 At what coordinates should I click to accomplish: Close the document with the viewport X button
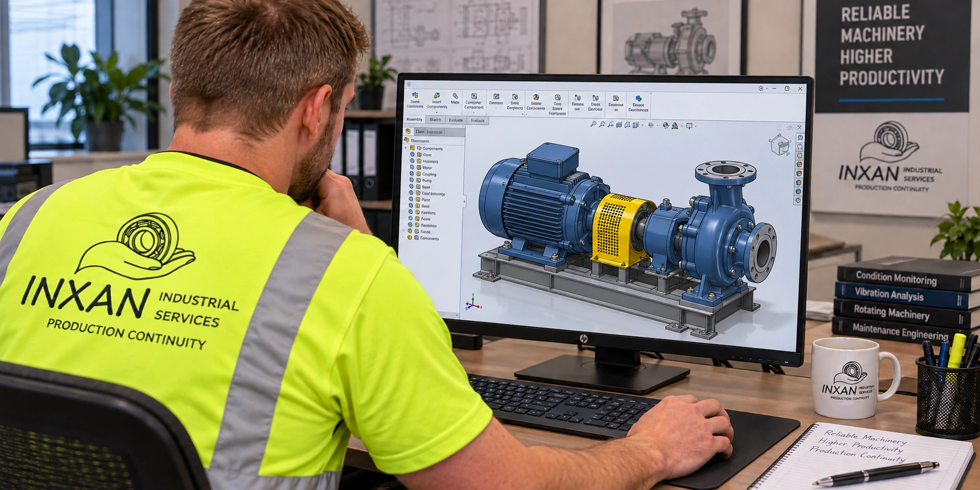[799, 128]
